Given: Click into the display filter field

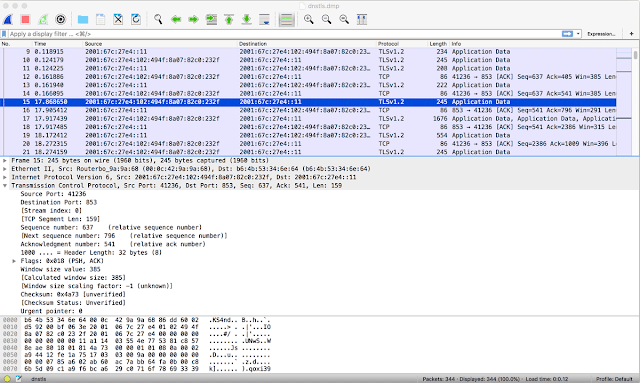Looking at the screenshot, I should [x=284, y=34].
